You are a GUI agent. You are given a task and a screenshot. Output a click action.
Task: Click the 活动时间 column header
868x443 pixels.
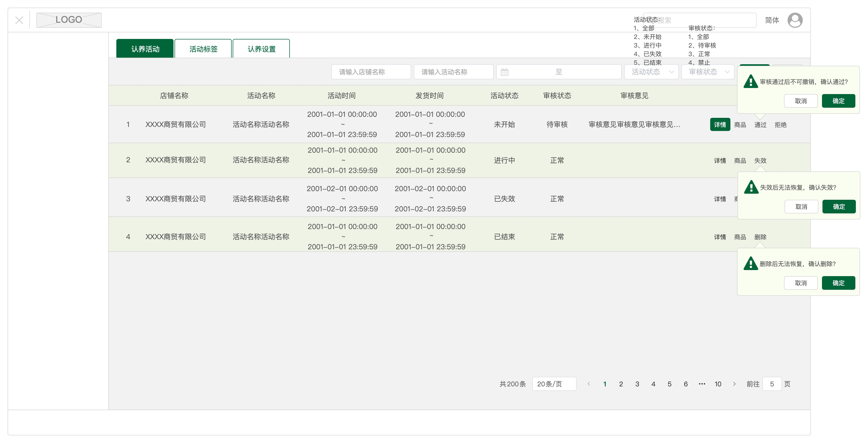click(x=342, y=96)
